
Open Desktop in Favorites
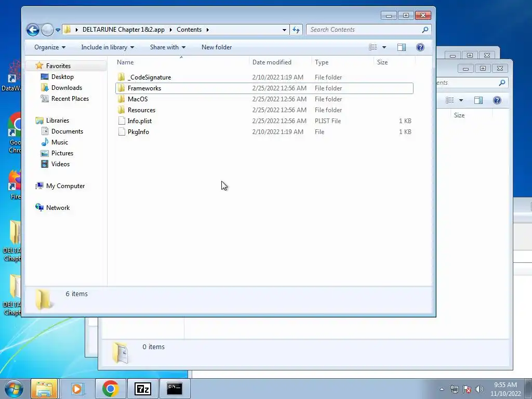(x=62, y=77)
